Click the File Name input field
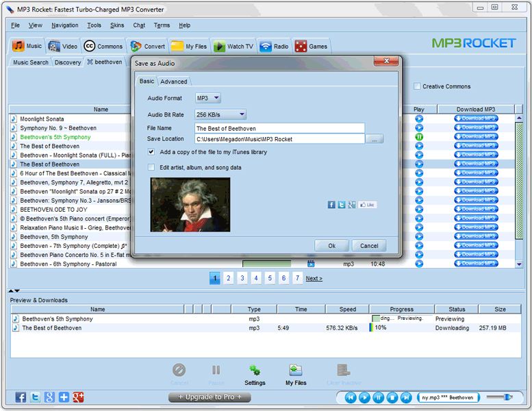The width and height of the screenshot is (532, 411). point(279,128)
